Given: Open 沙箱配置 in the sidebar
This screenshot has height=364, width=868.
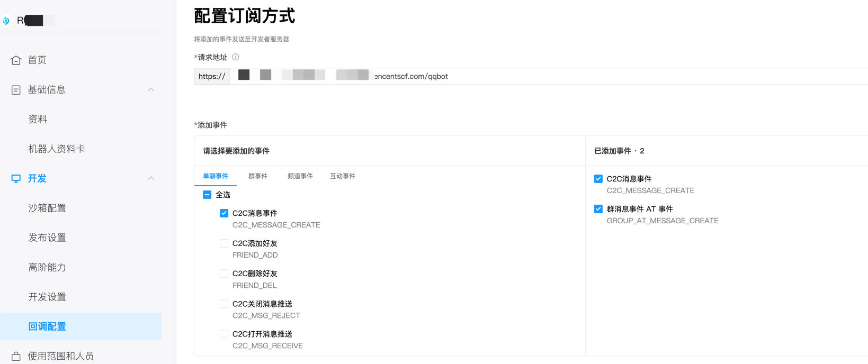Looking at the screenshot, I should (47, 208).
